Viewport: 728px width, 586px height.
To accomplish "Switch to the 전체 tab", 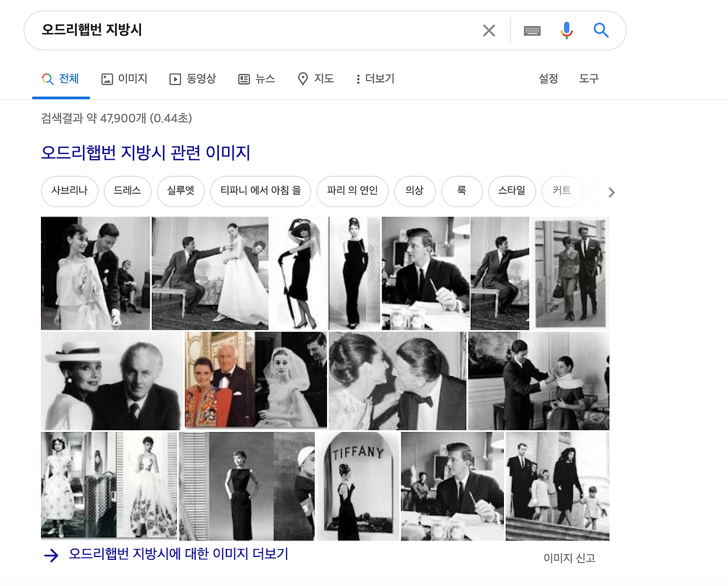I will pos(61,79).
